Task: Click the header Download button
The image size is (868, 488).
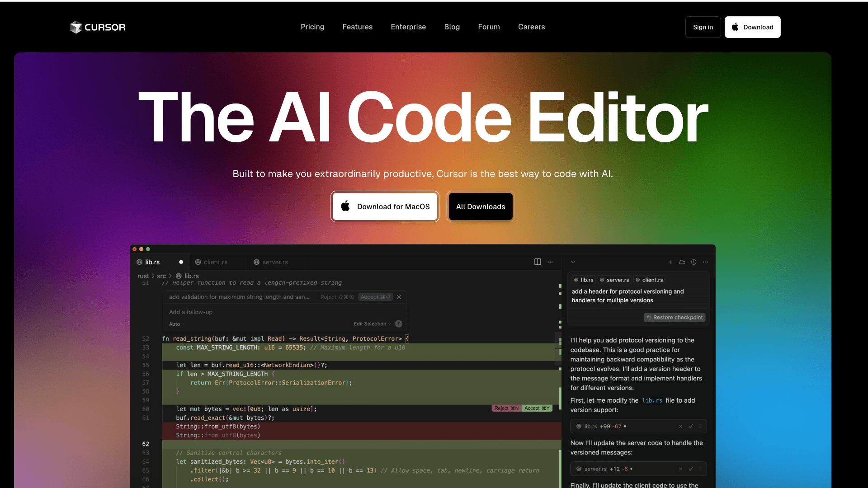Action: click(x=752, y=27)
